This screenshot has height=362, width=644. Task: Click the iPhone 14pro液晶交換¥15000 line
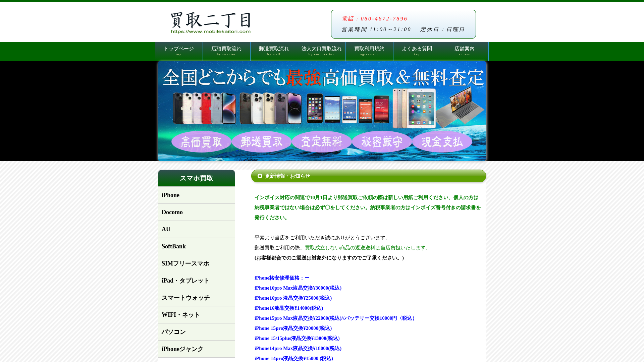click(294, 358)
